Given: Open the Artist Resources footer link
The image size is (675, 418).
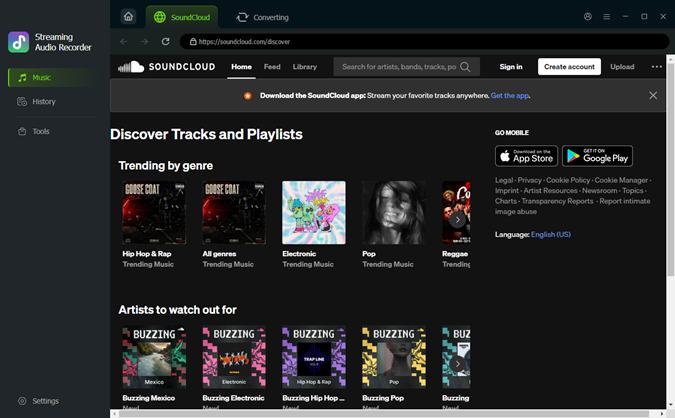Looking at the screenshot, I should click(x=550, y=191).
